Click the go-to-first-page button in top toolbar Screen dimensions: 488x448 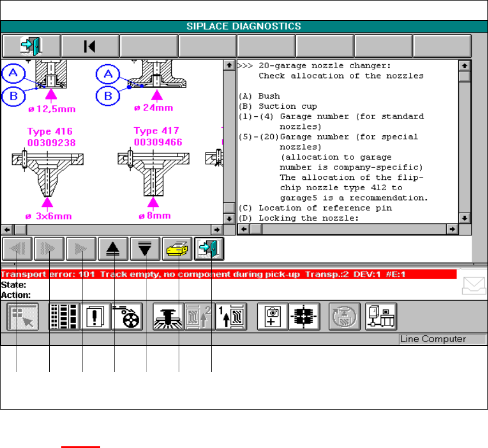click(90, 46)
